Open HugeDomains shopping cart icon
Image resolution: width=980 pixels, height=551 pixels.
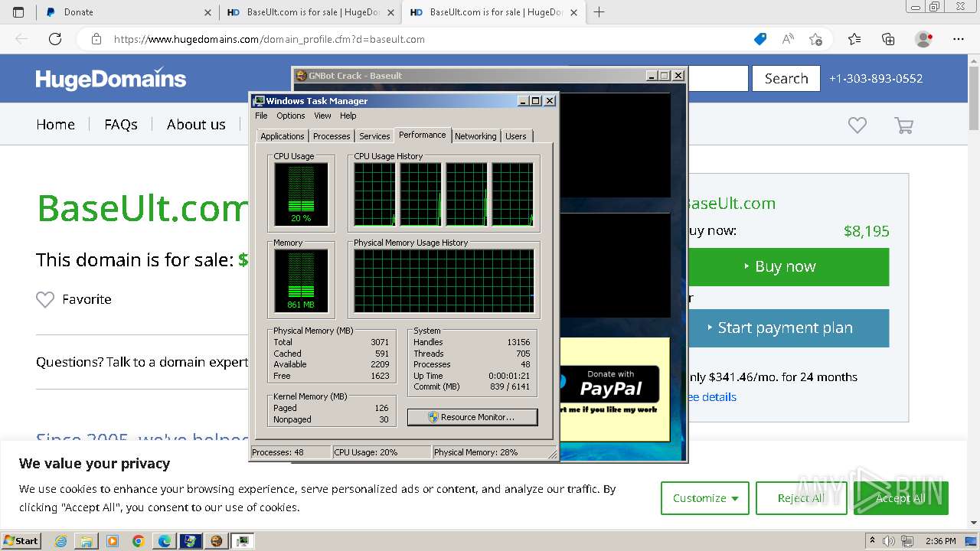click(x=904, y=125)
